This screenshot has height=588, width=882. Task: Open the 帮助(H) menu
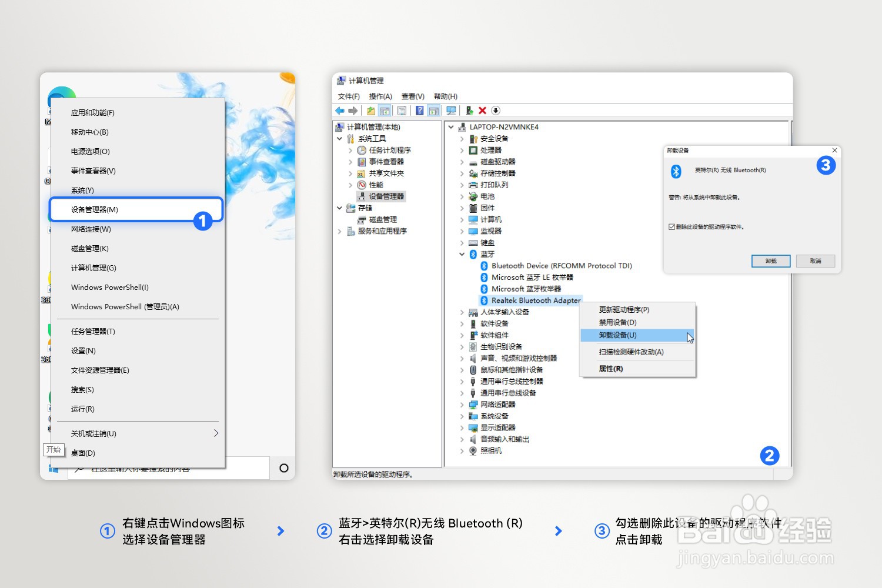pos(445,96)
